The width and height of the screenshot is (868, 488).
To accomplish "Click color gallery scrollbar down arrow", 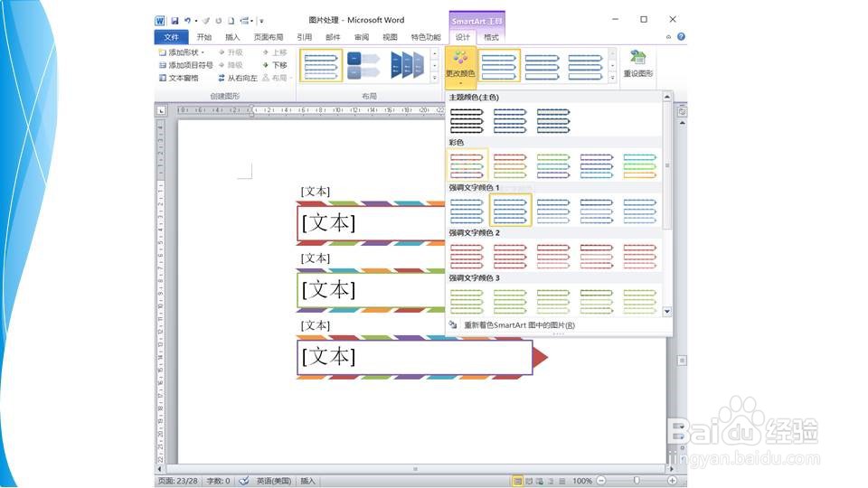I will click(667, 312).
